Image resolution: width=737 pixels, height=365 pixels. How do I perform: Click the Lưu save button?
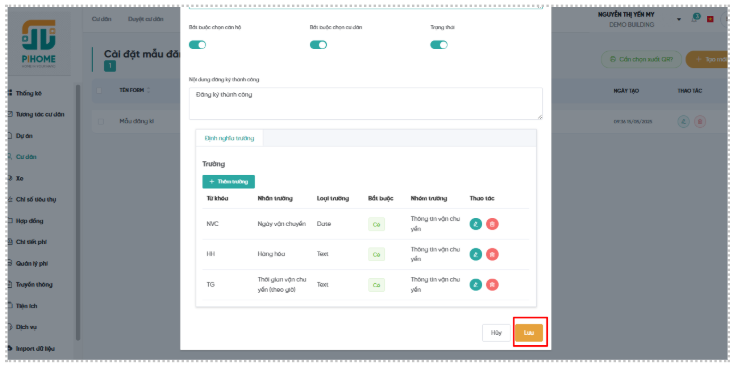point(529,333)
